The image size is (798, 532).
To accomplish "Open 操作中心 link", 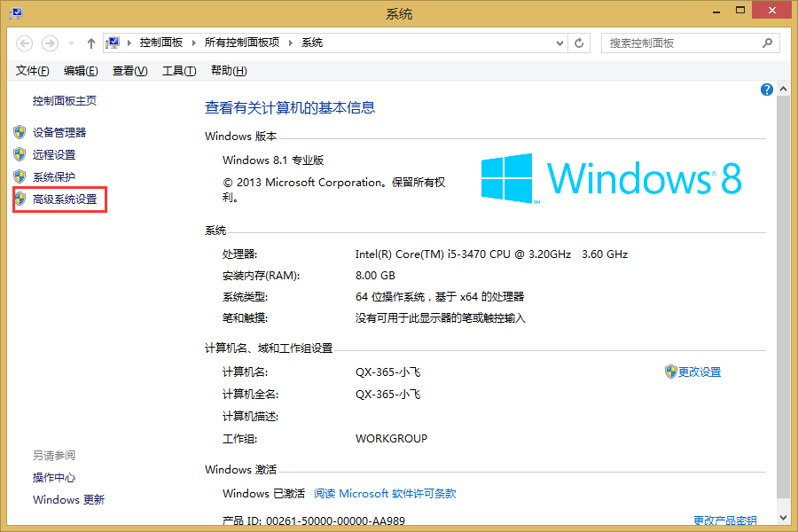I will pyautogui.click(x=54, y=478).
